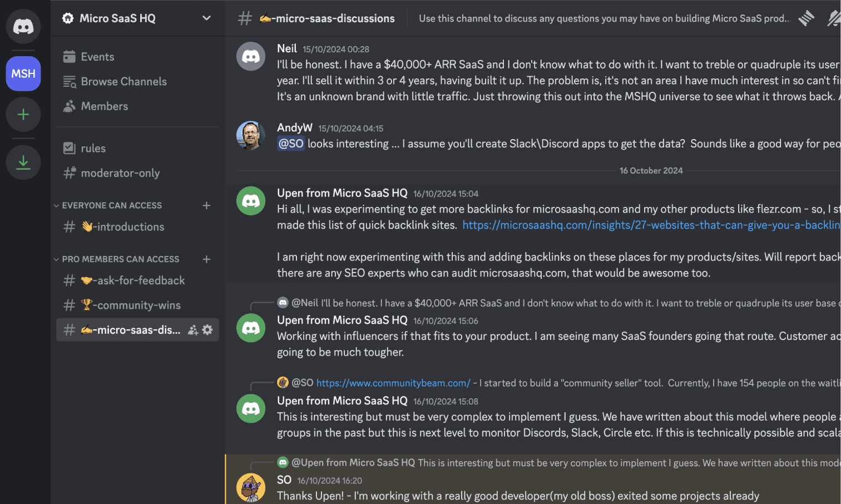Go to the Events item
The image size is (841, 504).
tap(97, 57)
